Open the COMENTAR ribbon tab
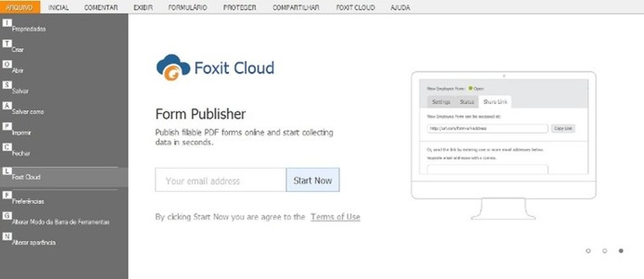This screenshot has height=279, width=644. 101,7
